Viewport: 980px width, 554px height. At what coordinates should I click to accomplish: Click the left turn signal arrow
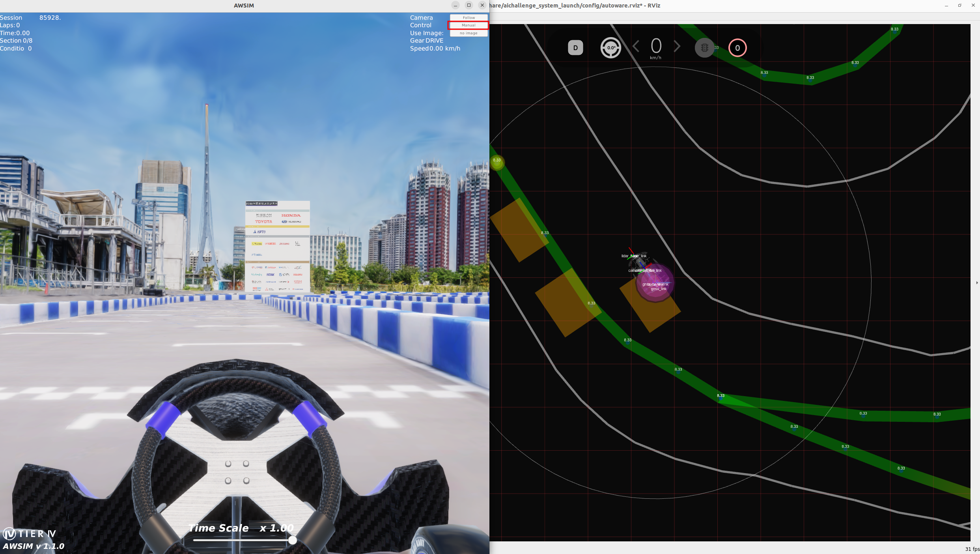[x=636, y=47]
